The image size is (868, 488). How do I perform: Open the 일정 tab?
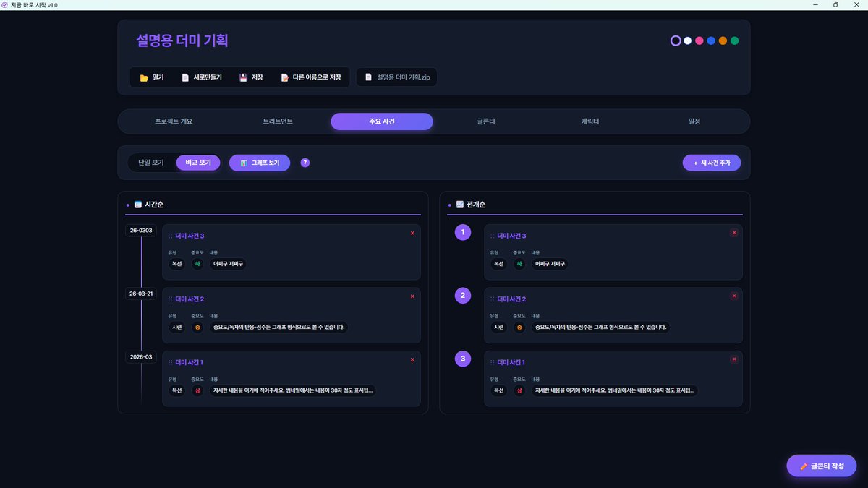694,121
